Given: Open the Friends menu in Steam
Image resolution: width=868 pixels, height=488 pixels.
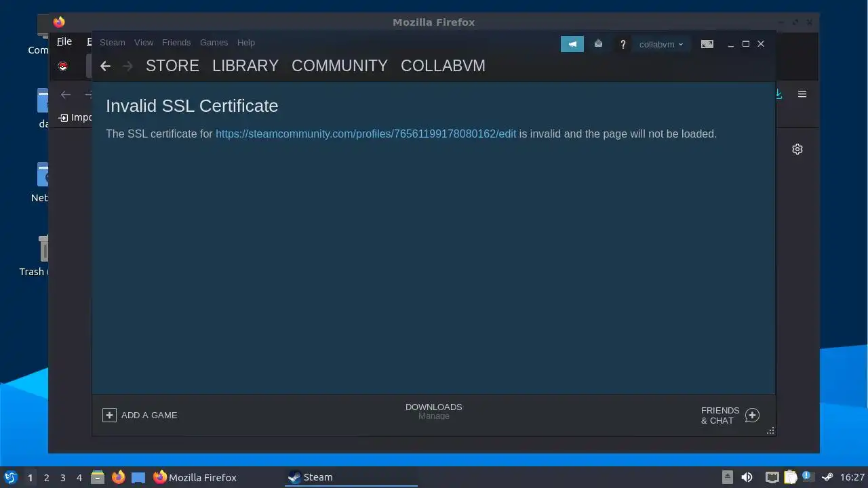Looking at the screenshot, I should 176,42.
